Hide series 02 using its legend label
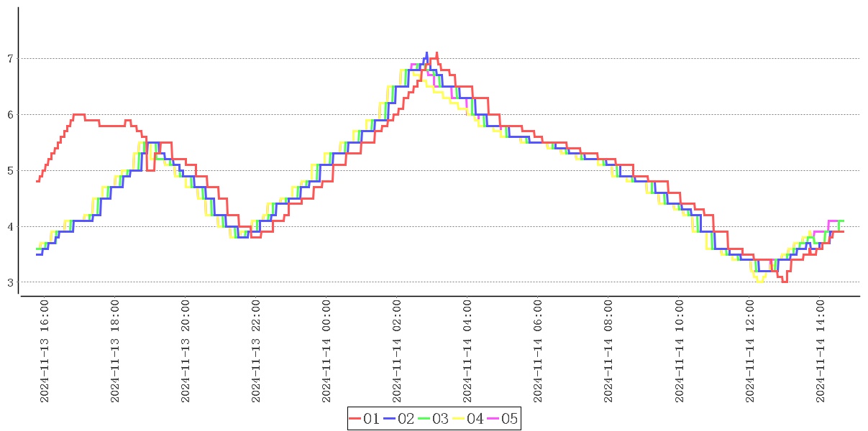This screenshot has width=868, height=431. [x=406, y=419]
